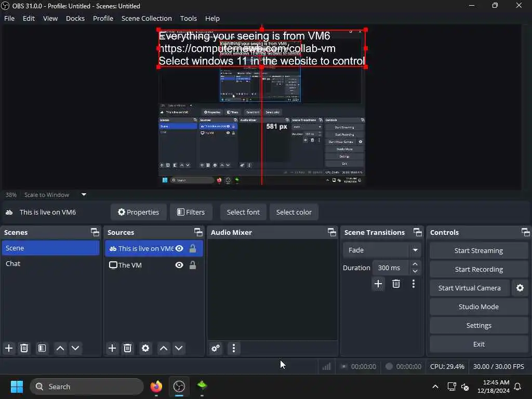Open virtual camera settings gear
532x399 pixels.
(x=520, y=288)
